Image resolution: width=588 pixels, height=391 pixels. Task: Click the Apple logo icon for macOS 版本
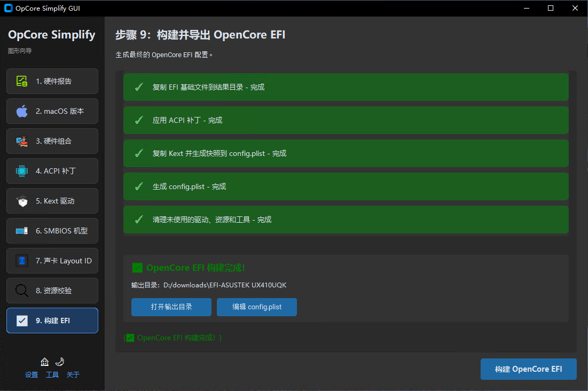tap(22, 111)
